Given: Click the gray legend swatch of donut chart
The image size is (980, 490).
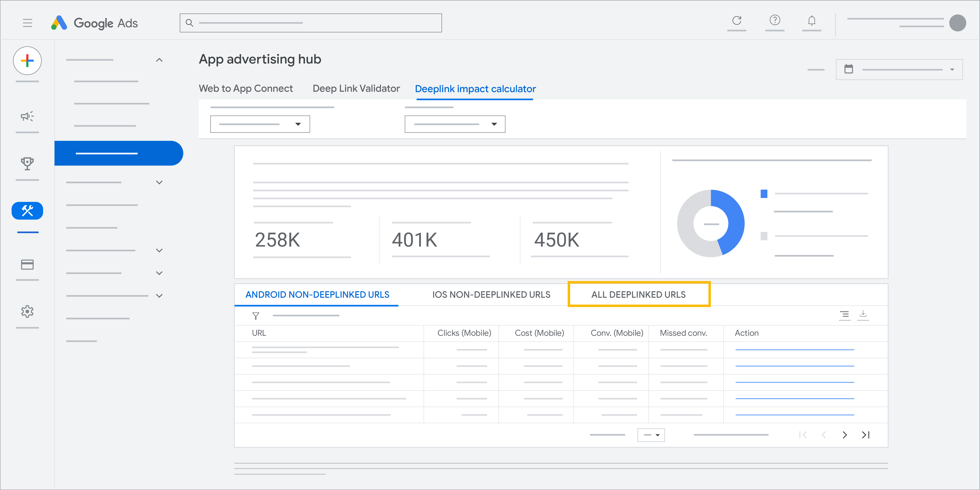Looking at the screenshot, I should tap(764, 236).
